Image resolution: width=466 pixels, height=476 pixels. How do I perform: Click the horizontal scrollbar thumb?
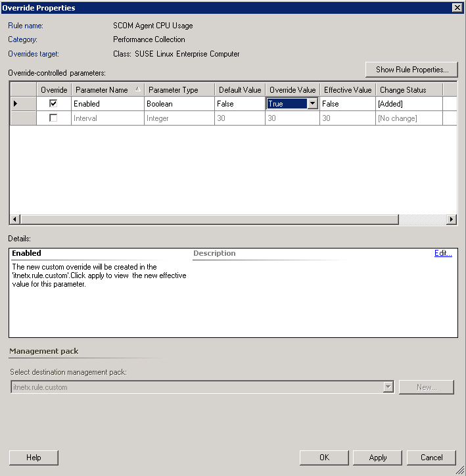tap(209, 219)
